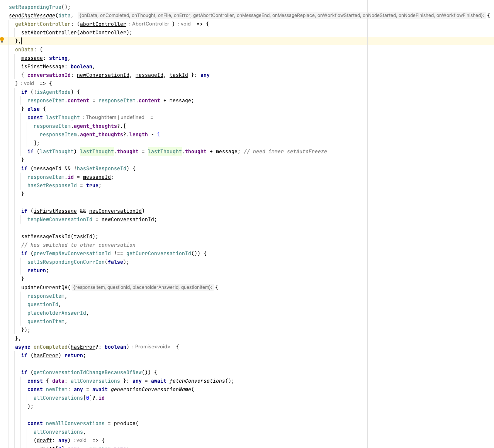The image size is (494, 448).
Task: Click the 'has switched to other conversation' comment
Action: pos(78,245)
